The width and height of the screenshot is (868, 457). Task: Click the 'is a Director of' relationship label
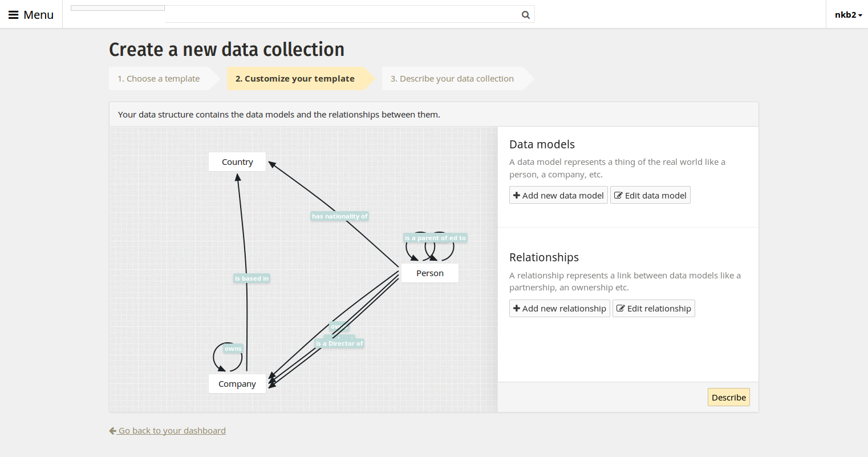pos(339,343)
